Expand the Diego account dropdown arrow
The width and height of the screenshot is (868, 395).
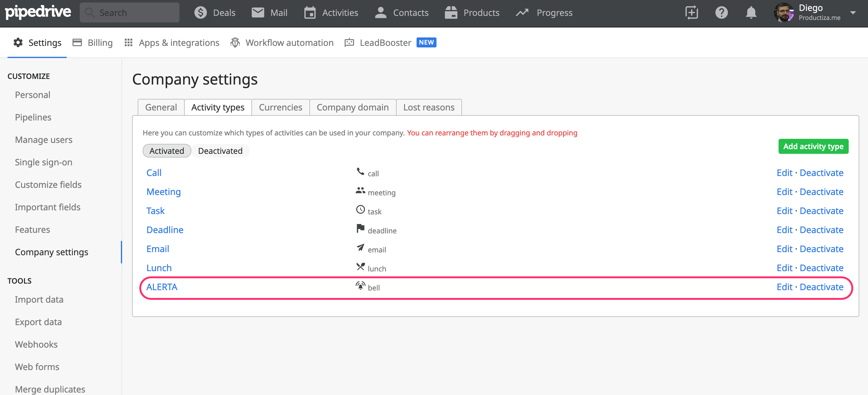pos(853,13)
